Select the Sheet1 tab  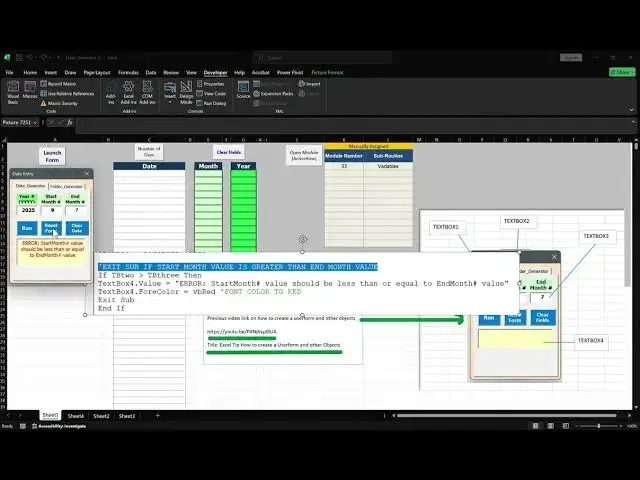coord(50,415)
